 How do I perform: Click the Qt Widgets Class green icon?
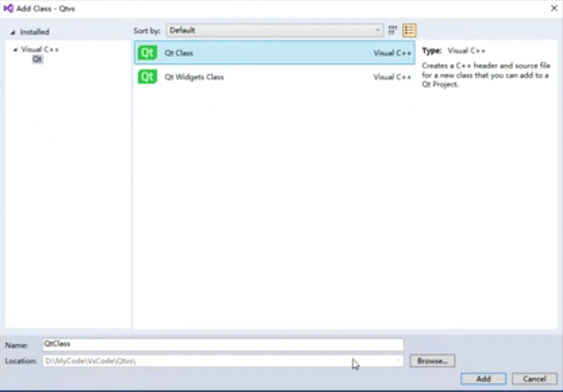point(147,77)
